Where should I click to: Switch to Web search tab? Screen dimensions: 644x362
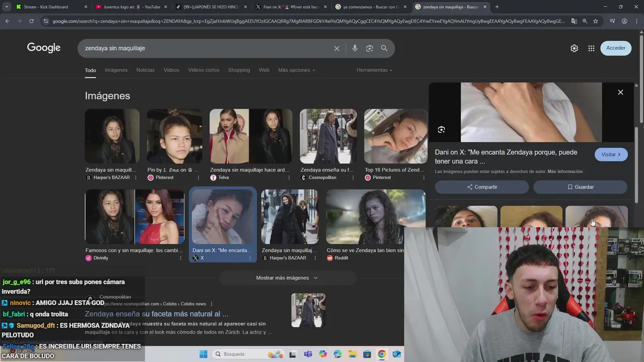coord(264,70)
